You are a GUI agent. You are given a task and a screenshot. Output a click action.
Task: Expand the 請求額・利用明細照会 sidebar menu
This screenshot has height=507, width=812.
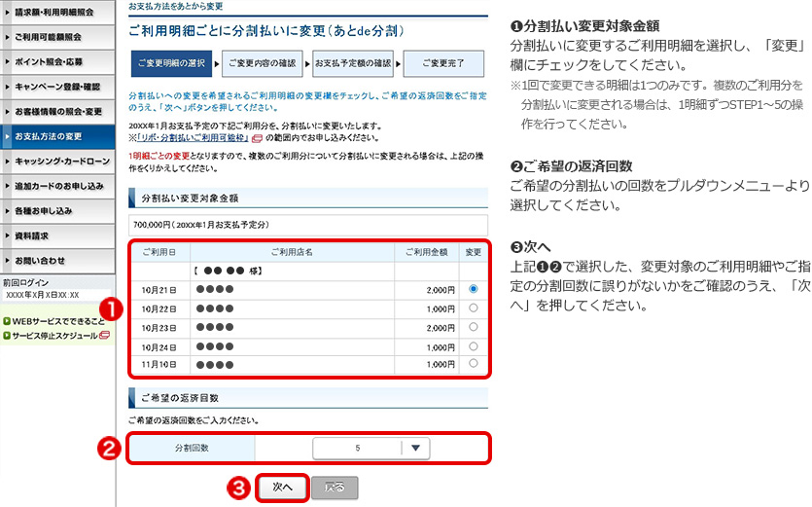pyautogui.click(x=57, y=12)
